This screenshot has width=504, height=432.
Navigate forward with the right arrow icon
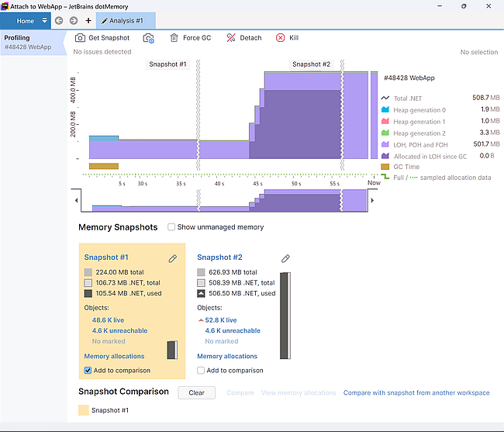click(74, 21)
